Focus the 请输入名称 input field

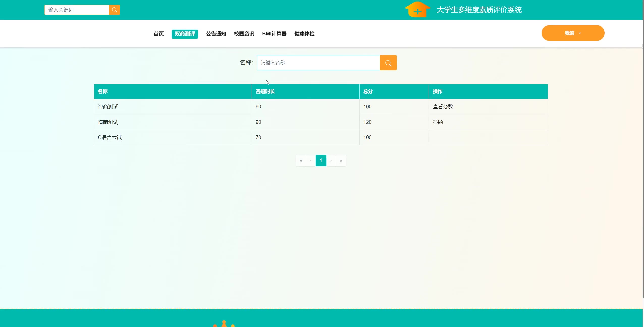(x=318, y=63)
